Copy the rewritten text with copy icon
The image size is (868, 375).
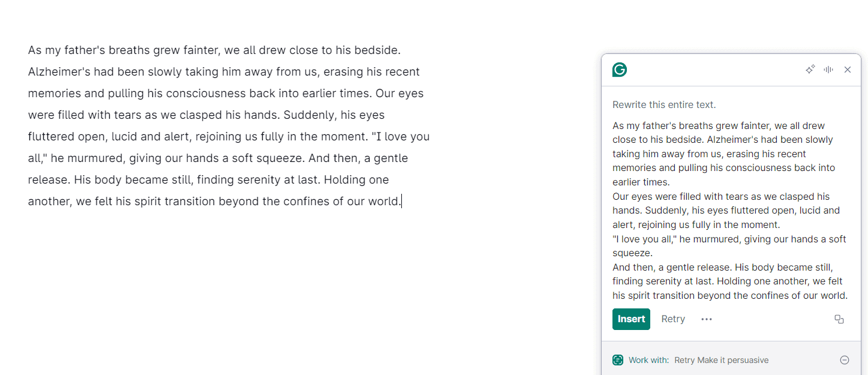coord(839,319)
